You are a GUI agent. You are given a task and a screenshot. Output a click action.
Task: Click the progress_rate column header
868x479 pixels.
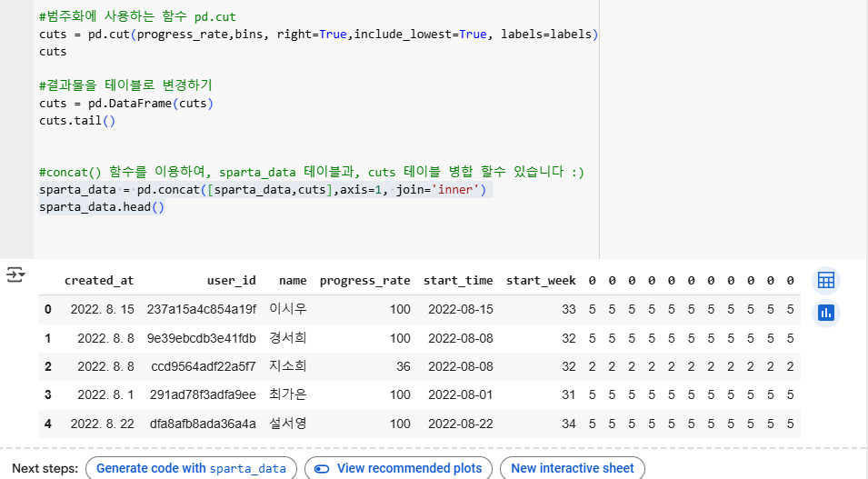click(364, 281)
